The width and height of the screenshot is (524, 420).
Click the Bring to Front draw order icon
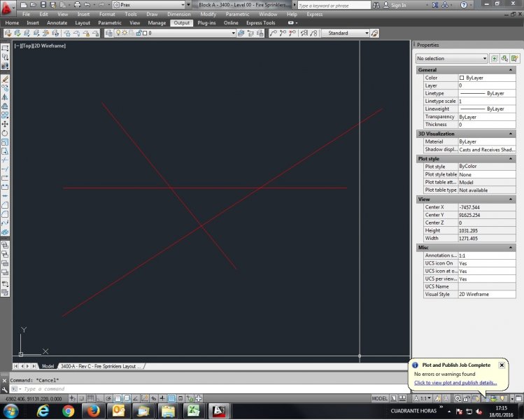pos(5,245)
